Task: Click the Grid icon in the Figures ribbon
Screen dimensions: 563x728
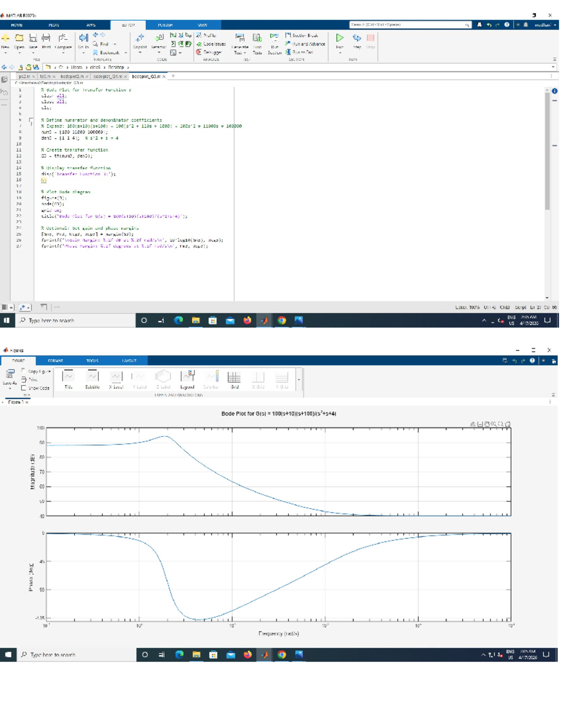Action: 234,376
